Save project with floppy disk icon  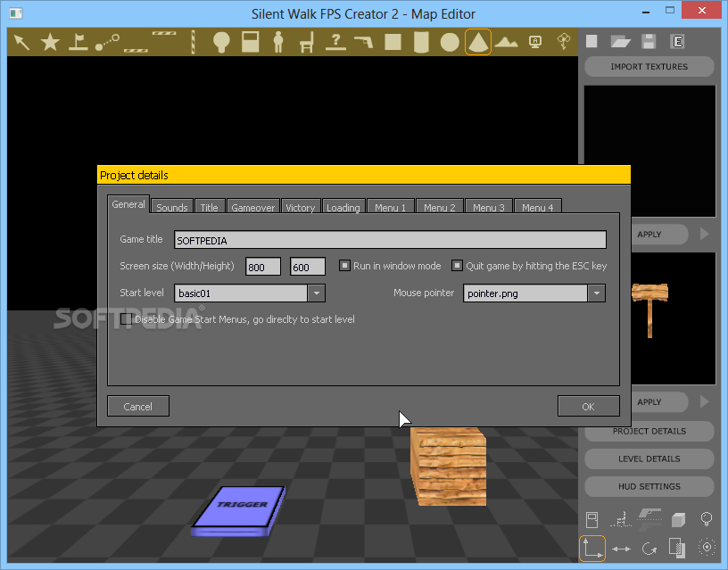[x=649, y=41]
